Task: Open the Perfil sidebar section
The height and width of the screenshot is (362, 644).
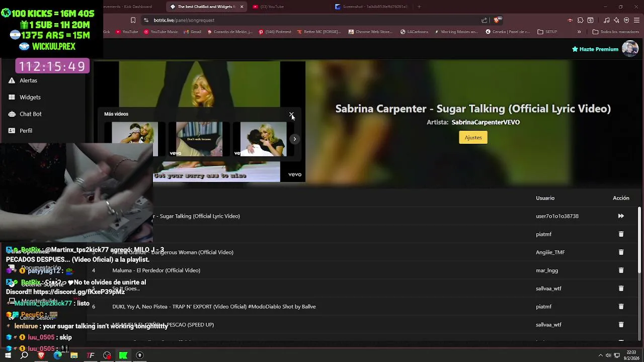Action: pyautogui.click(x=26, y=131)
